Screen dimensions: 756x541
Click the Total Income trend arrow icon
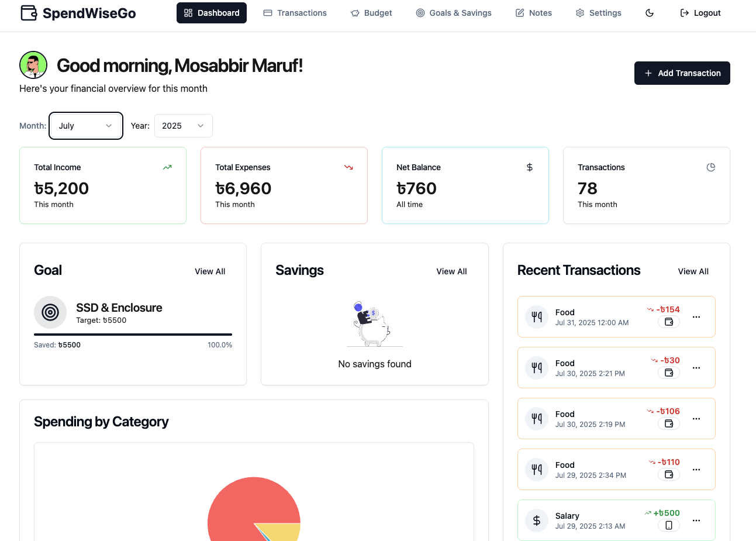(167, 167)
